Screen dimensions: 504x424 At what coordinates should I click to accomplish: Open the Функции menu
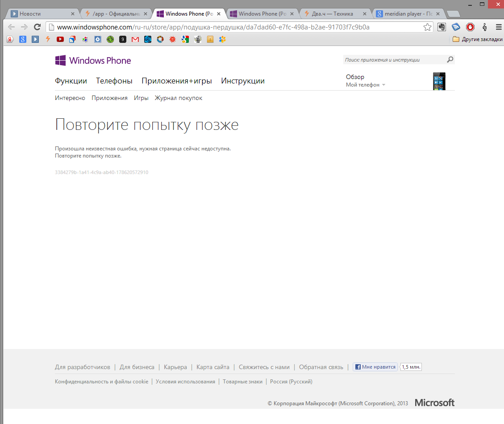click(71, 81)
